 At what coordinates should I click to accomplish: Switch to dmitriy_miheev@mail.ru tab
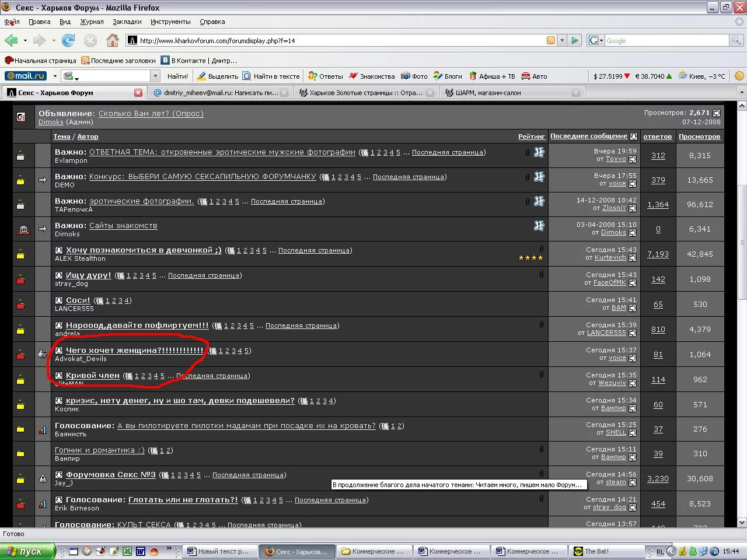(219, 93)
